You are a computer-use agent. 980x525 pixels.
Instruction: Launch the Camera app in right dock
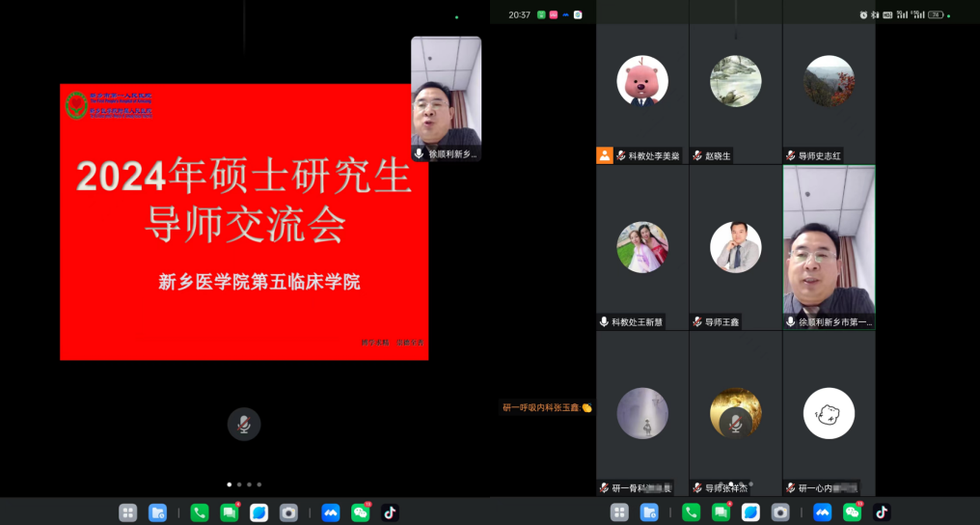coord(780,513)
